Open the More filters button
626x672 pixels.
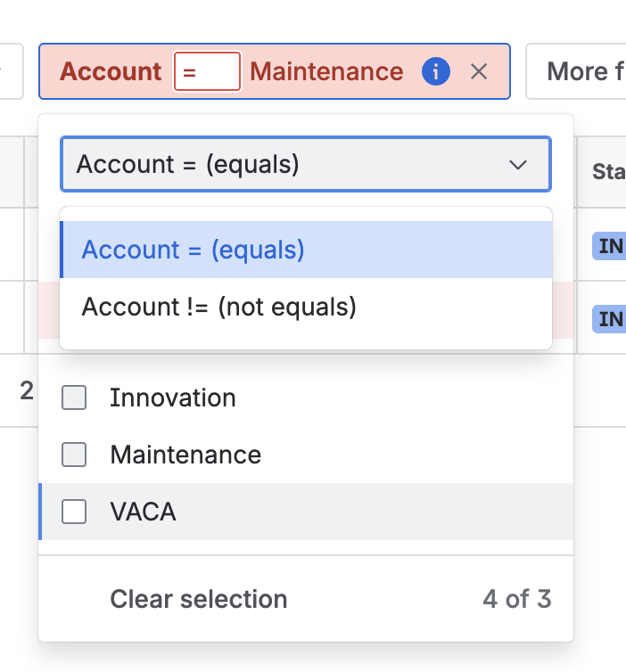pyautogui.click(x=576, y=71)
